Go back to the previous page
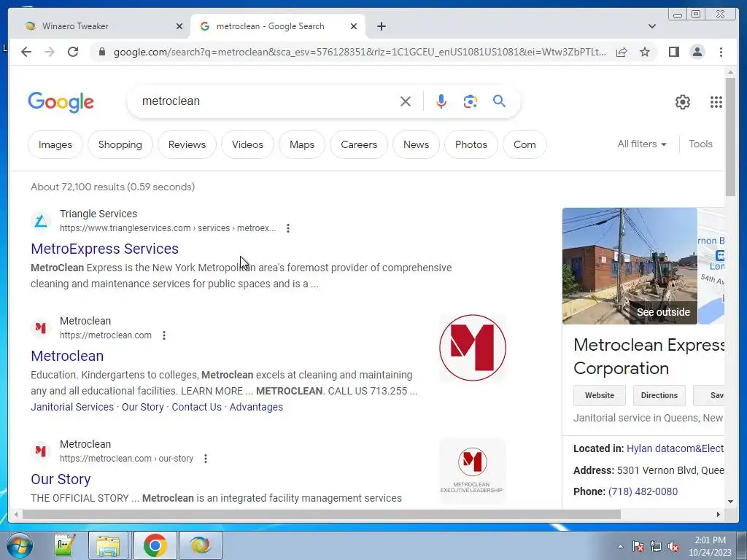Screen dimensions: 747x560 click(x=26, y=52)
